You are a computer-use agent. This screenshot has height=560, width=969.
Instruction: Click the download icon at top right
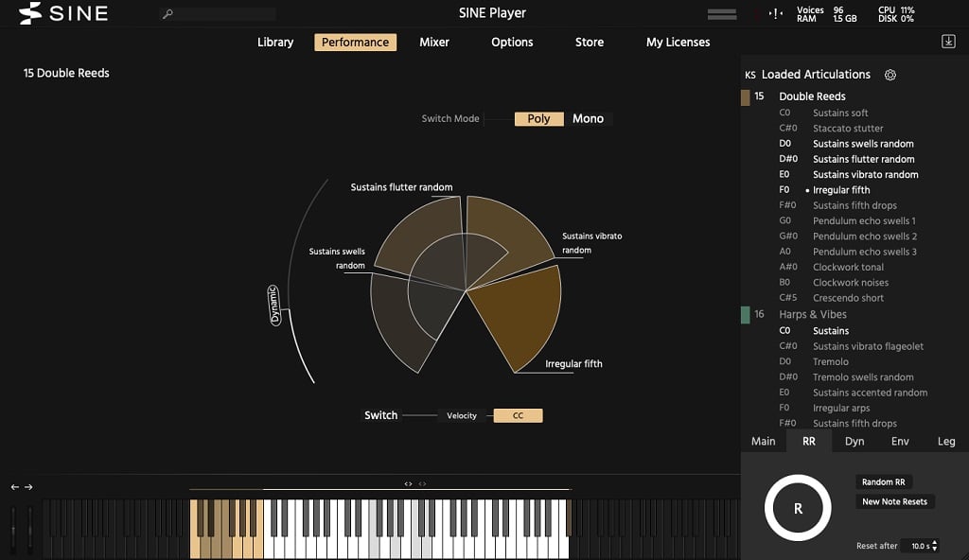(948, 42)
